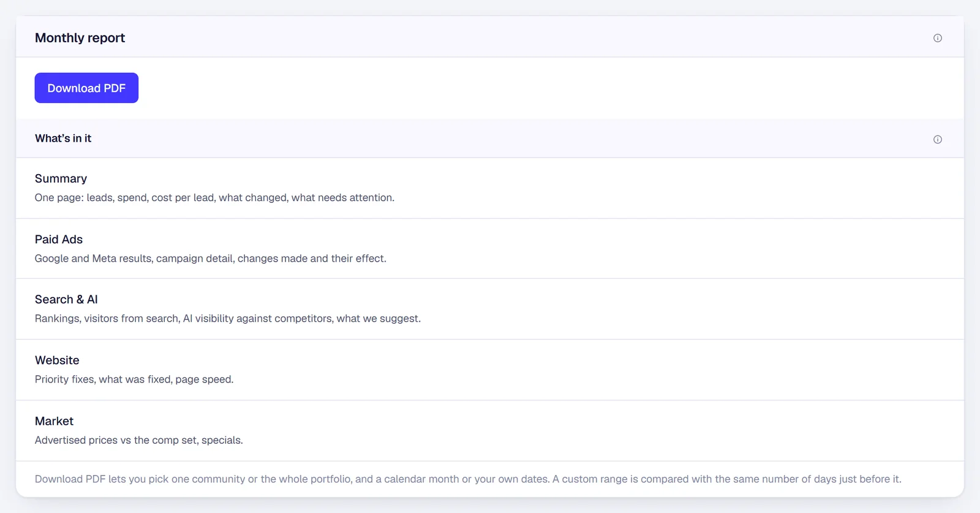This screenshot has height=513, width=980.
Task: Select the "Rankings, visitors from search" description
Action: click(x=228, y=318)
